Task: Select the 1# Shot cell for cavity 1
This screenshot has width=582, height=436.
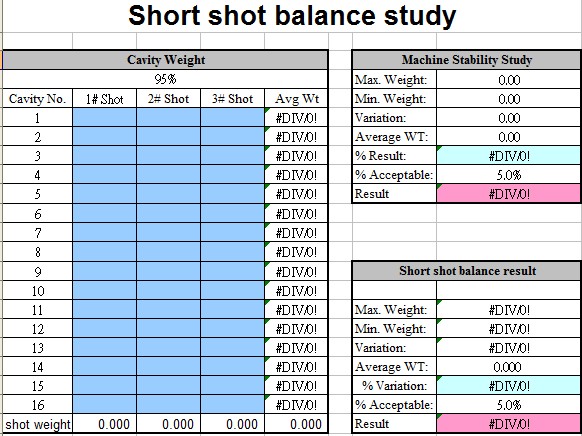Action: [x=105, y=118]
